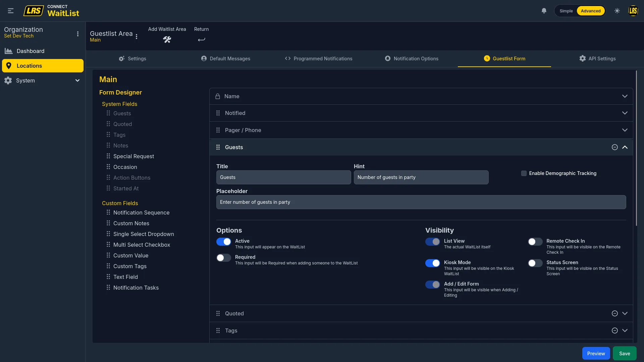644x362 pixels.
Task: Enable the Required option toggle
Action: coord(224,258)
